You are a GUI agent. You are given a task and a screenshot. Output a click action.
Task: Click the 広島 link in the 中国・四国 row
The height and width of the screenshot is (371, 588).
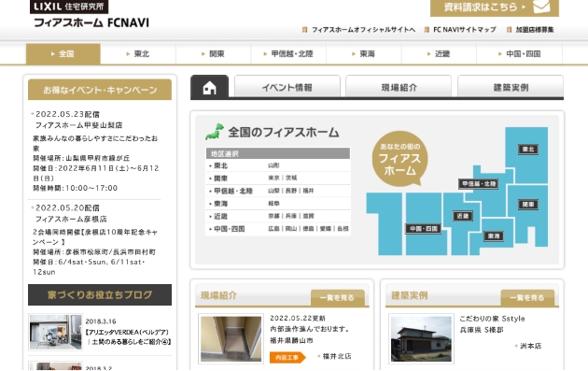(273, 228)
